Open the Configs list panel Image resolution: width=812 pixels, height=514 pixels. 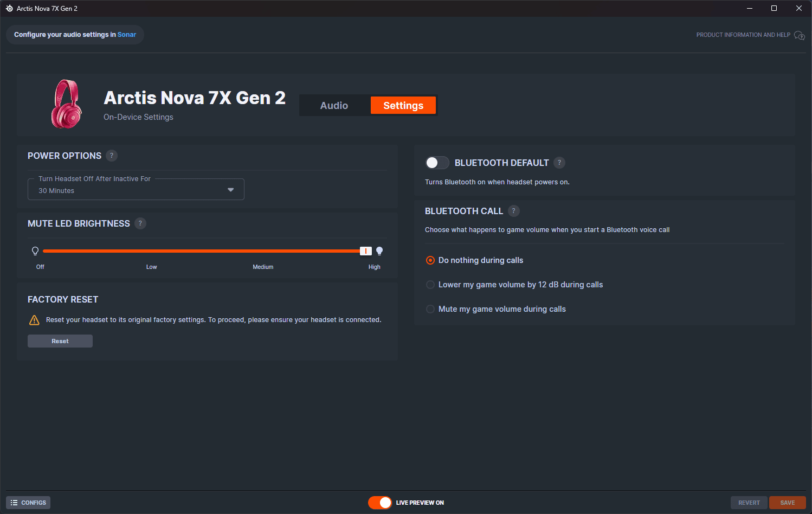click(x=28, y=503)
